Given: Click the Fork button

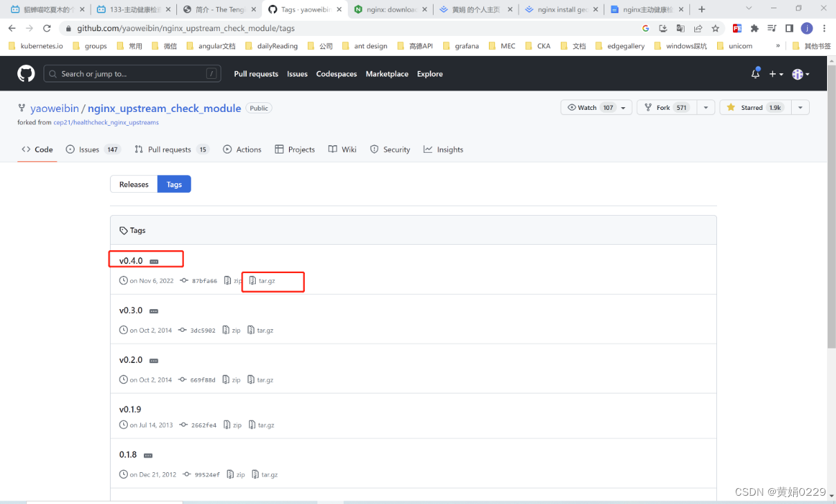Looking at the screenshot, I should [x=665, y=107].
